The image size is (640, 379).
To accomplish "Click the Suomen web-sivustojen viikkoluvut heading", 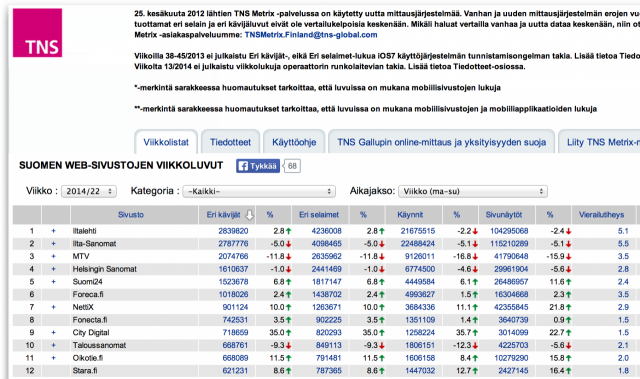I will (121, 165).
